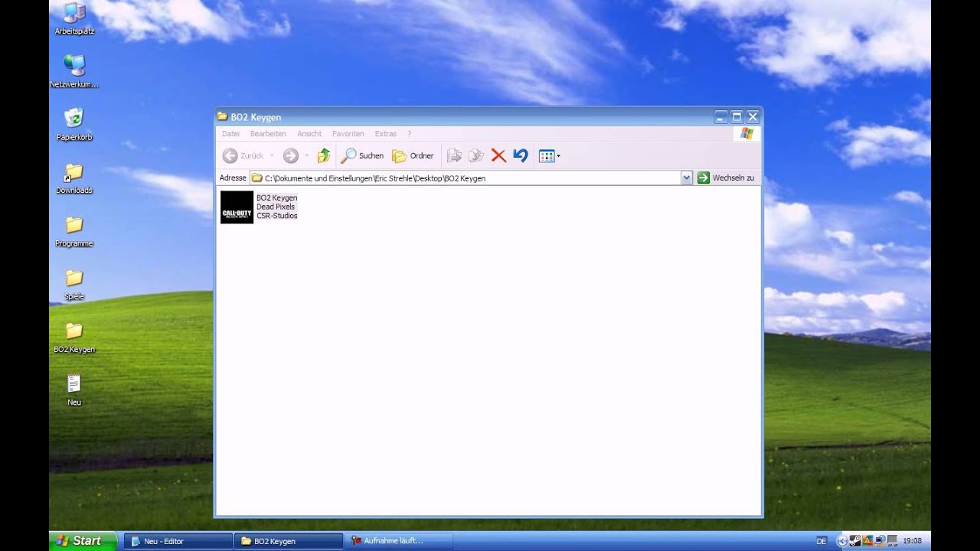Expand the back history dropdown arrow

coord(272,155)
